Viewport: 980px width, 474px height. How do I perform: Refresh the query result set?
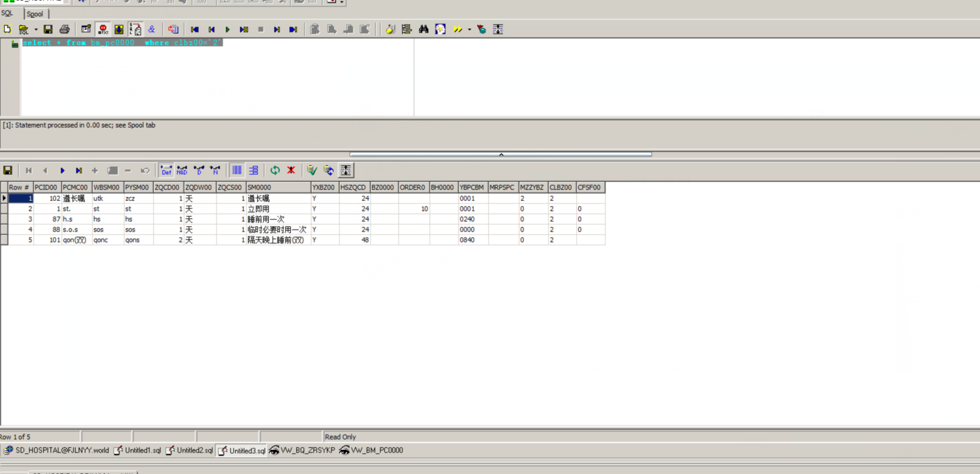(275, 170)
